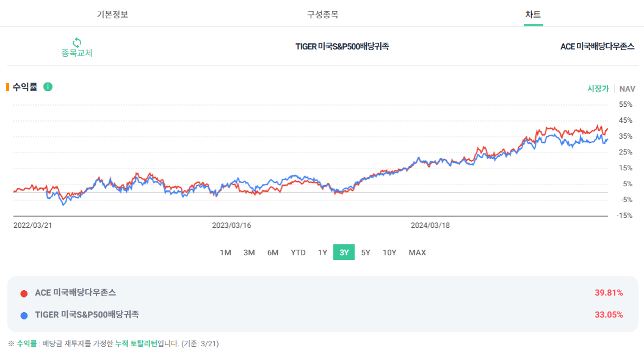Click the 2023/03/16 date axis label
Viewport: 644px width, 353px height.
[x=231, y=225]
